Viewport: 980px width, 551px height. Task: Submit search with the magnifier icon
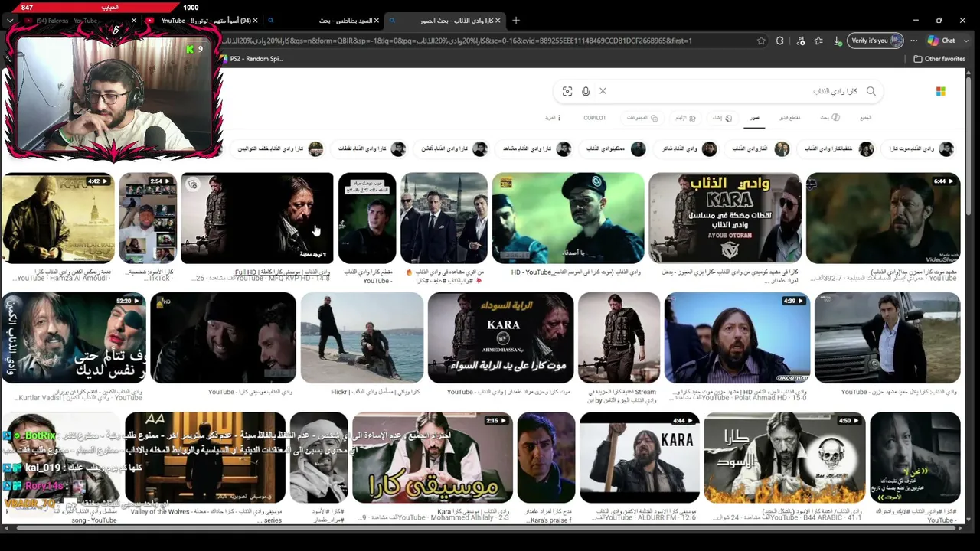871,91
